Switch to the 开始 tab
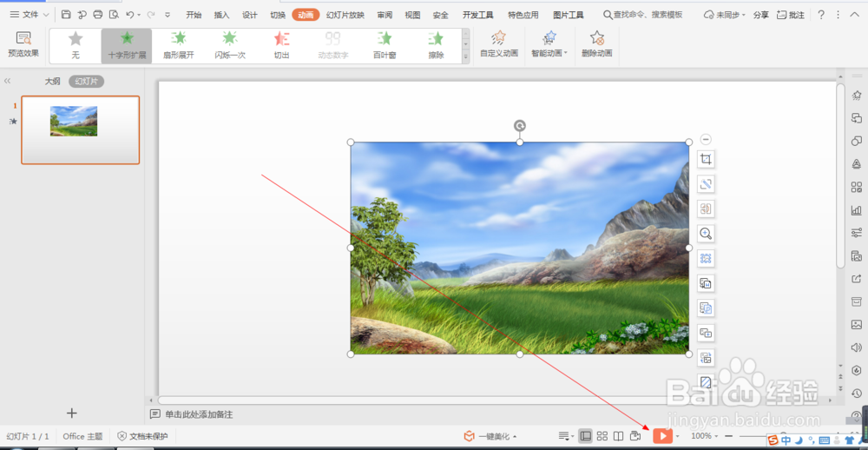Image resolution: width=868 pixels, height=450 pixels. click(x=194, y=15)
